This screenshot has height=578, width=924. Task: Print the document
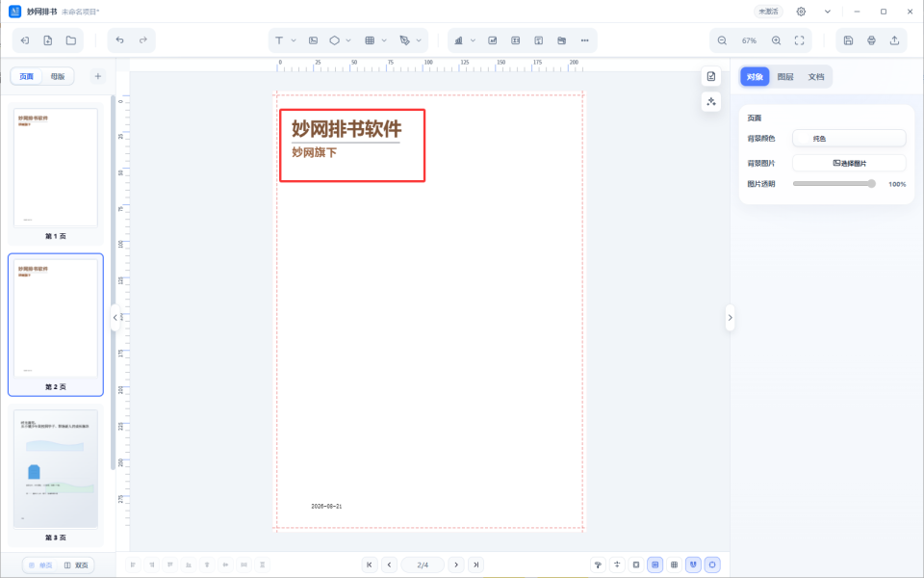pos(871,40)
